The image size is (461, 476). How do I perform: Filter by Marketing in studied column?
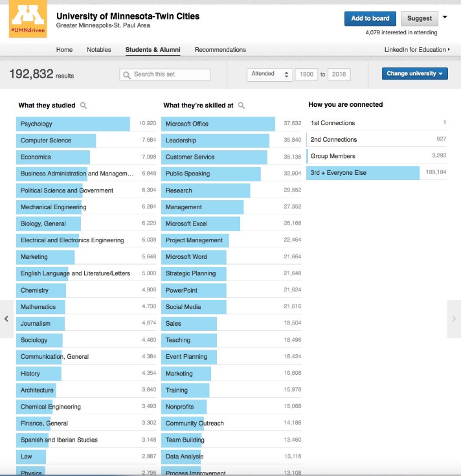[86, 257]
